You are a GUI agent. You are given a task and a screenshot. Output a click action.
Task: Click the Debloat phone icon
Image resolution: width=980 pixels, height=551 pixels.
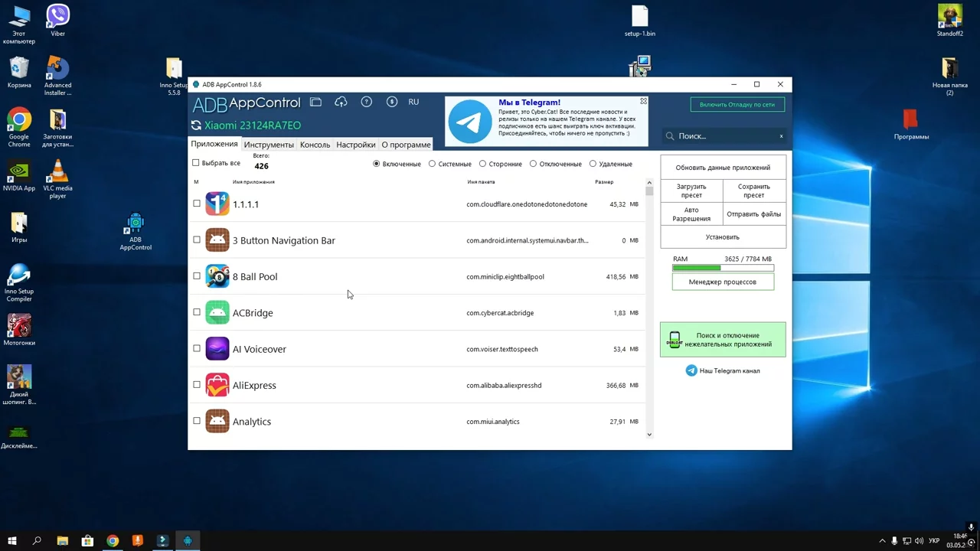pos(675,340)
